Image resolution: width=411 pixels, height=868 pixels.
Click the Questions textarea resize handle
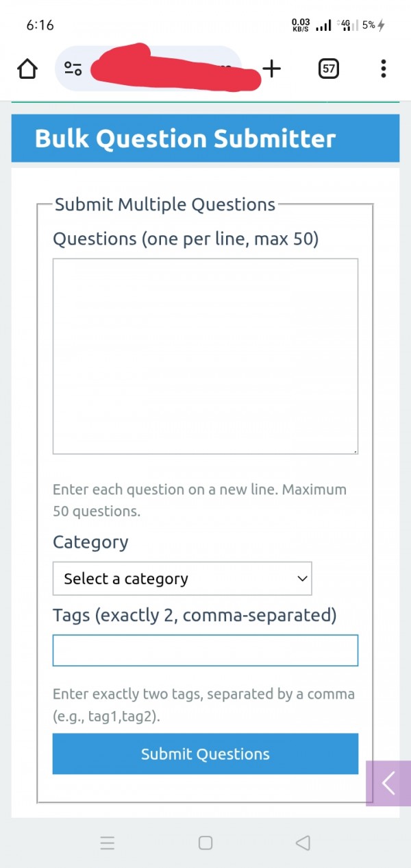pos(355,451)
